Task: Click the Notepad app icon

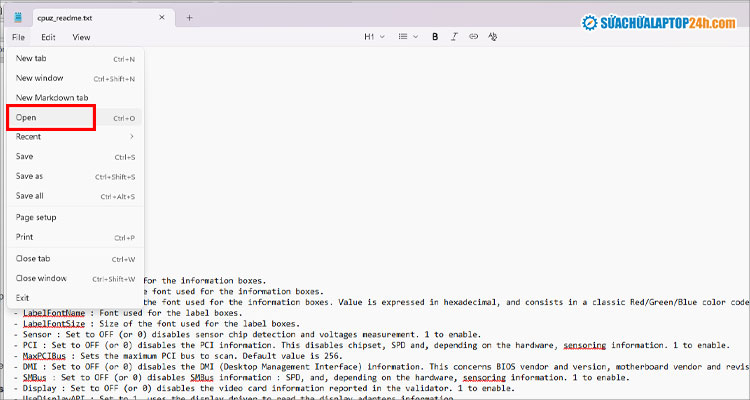Action: 18,18
